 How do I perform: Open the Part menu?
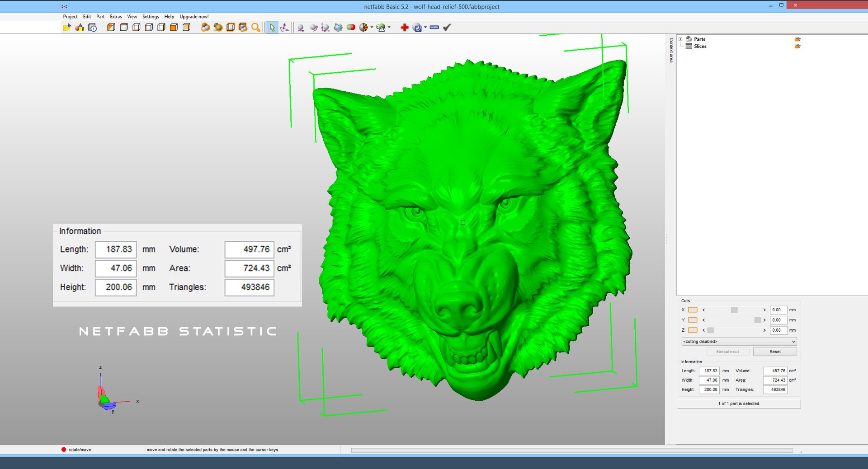pos(100,17)
